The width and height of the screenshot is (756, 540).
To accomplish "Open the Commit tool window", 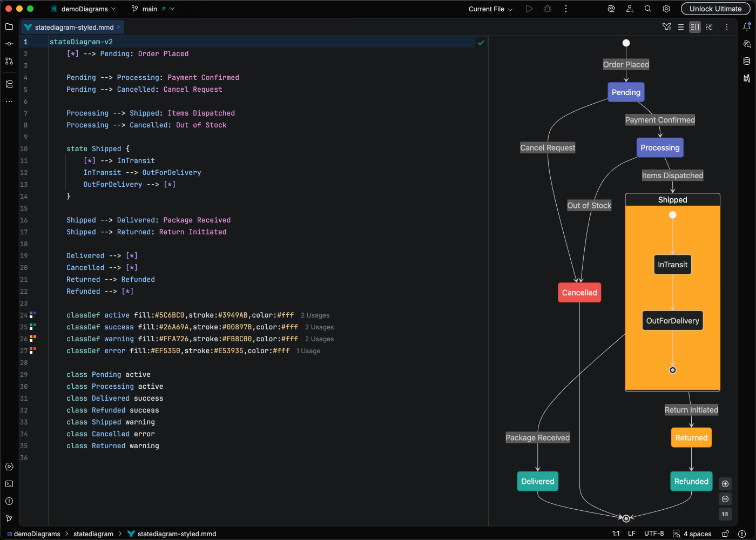I will pyautogui.click(x=9, y=44).
